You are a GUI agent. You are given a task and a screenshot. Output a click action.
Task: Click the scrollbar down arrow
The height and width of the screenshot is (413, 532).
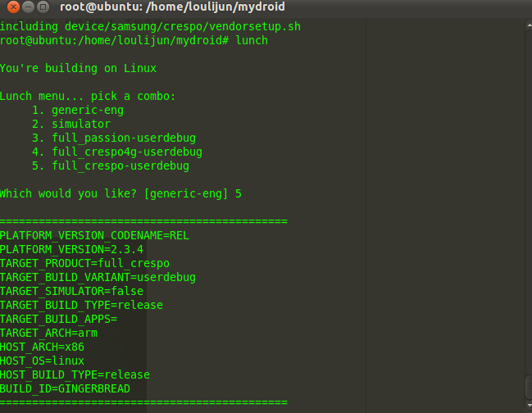(x=529, y=405)
